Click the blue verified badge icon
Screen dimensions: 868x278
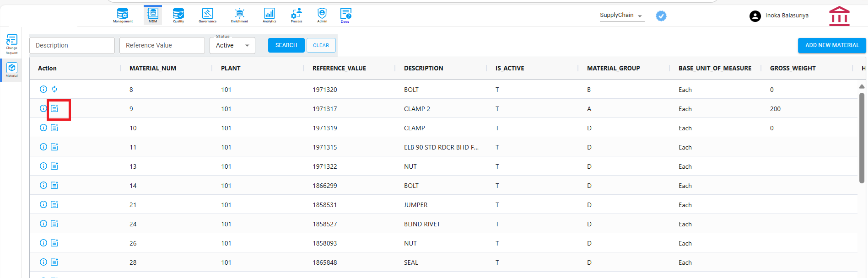(661, 16)
